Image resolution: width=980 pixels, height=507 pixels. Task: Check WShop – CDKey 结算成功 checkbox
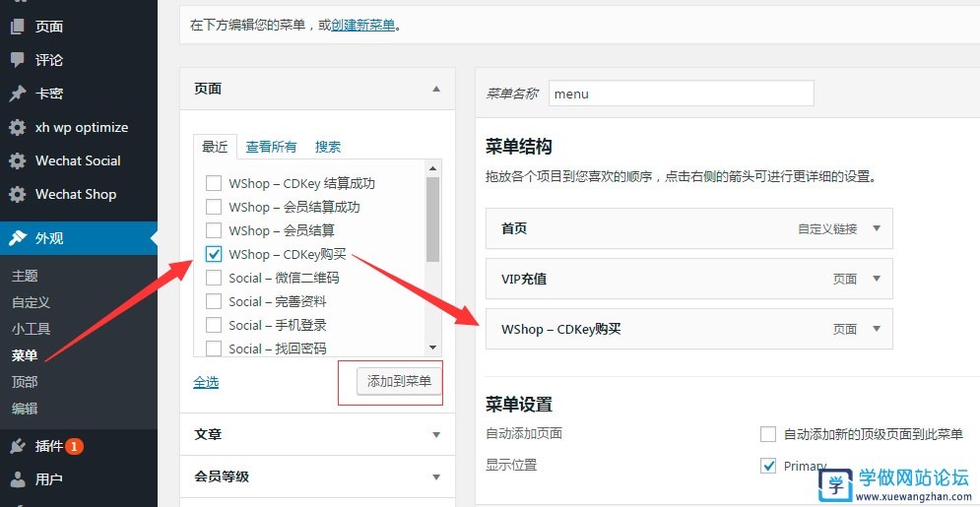pos(214,183)
